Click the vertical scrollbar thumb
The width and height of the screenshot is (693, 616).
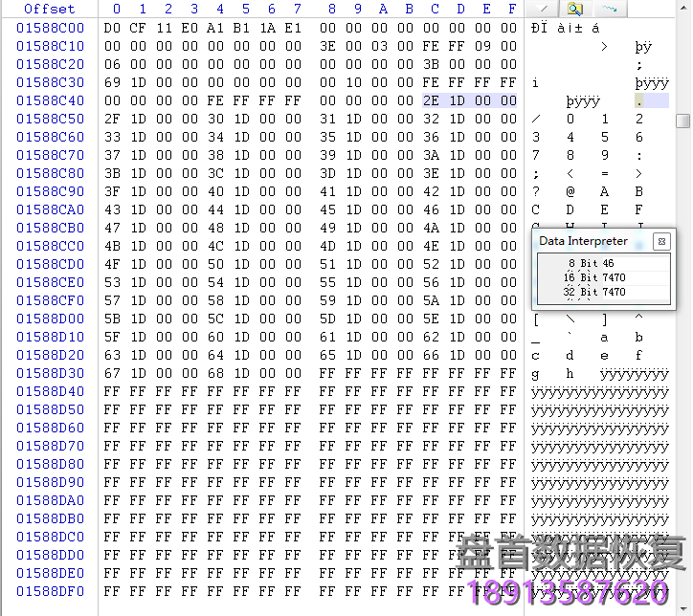[x=682, y=121]
